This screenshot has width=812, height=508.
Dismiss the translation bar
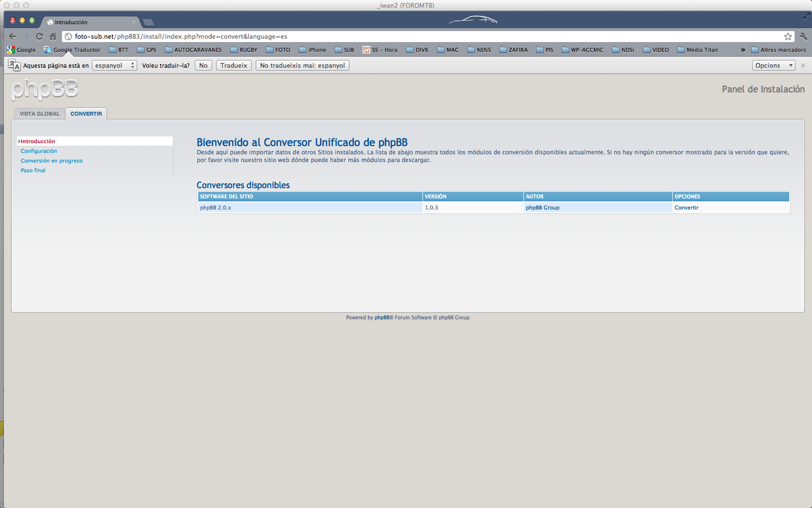(803, 65)
